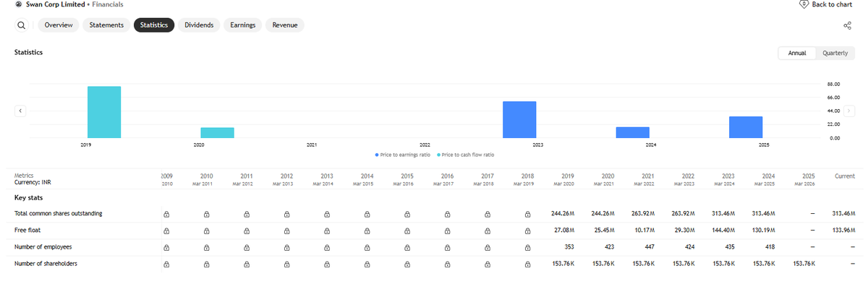Select the Number of shareholders row label
The height and width of the screenshot is (284, 868).
[x=46, y=264]
